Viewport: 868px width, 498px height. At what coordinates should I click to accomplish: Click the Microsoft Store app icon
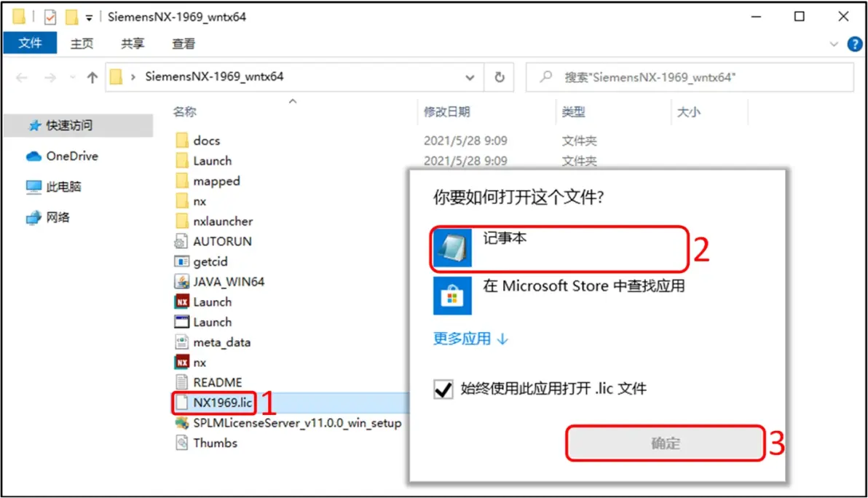click(452, 296)
